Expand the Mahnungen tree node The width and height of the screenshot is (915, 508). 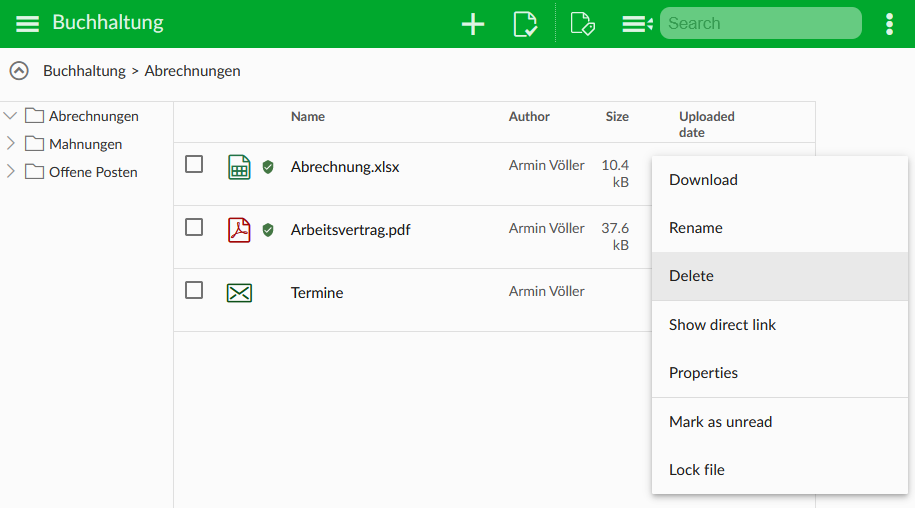point(11,143)
